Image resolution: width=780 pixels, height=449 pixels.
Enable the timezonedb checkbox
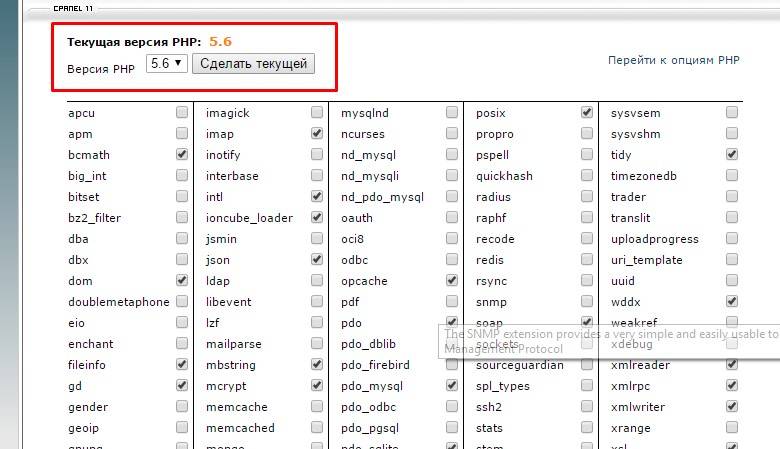pyautogui.click(x=732, y=176)
